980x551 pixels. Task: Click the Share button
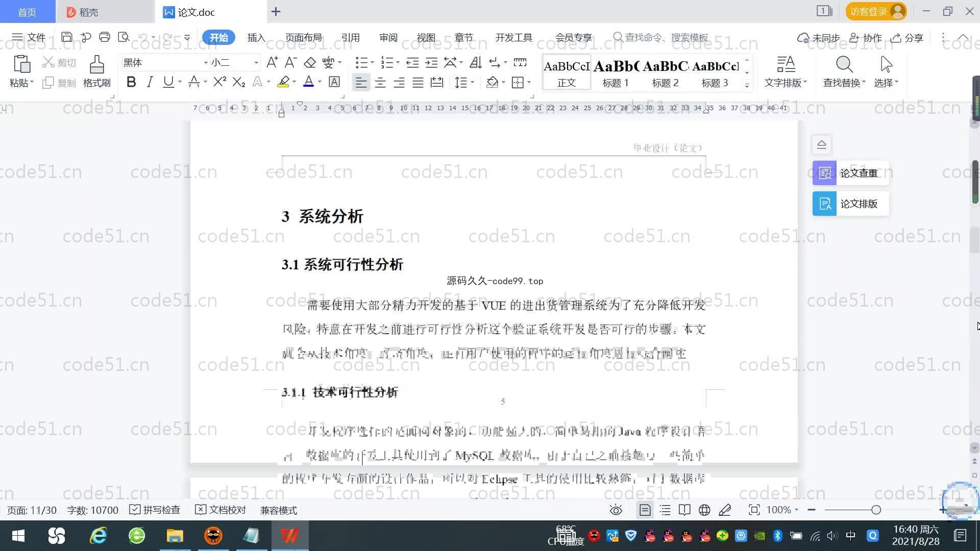[907, 38]
